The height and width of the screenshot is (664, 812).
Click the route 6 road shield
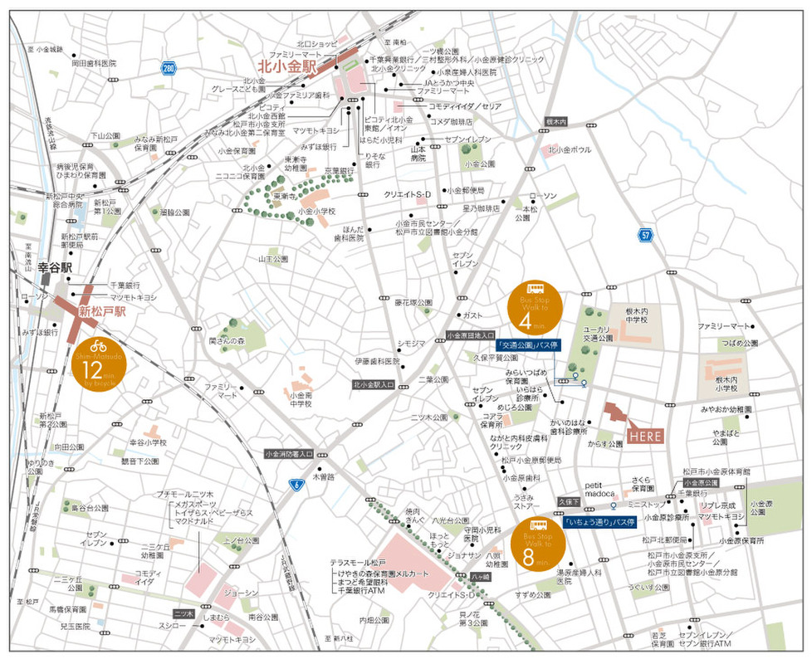(x=295, y=484)
